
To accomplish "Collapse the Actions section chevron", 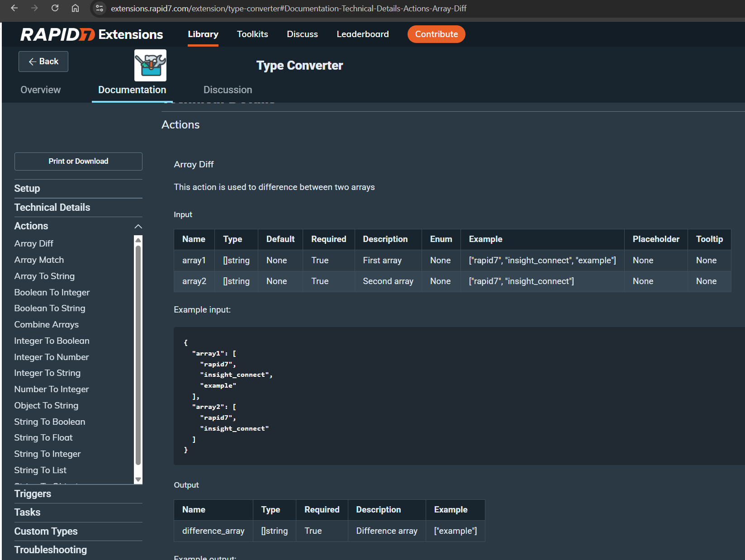I will (x=138, y=226).
